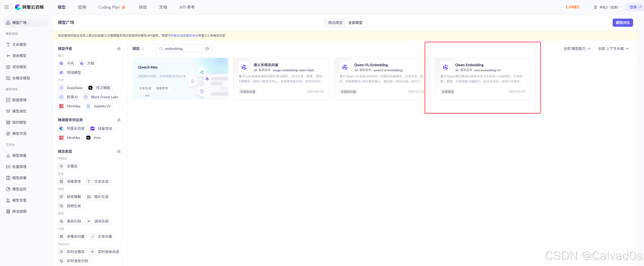Click the 阿里云百炼 logo

[30, 7]
